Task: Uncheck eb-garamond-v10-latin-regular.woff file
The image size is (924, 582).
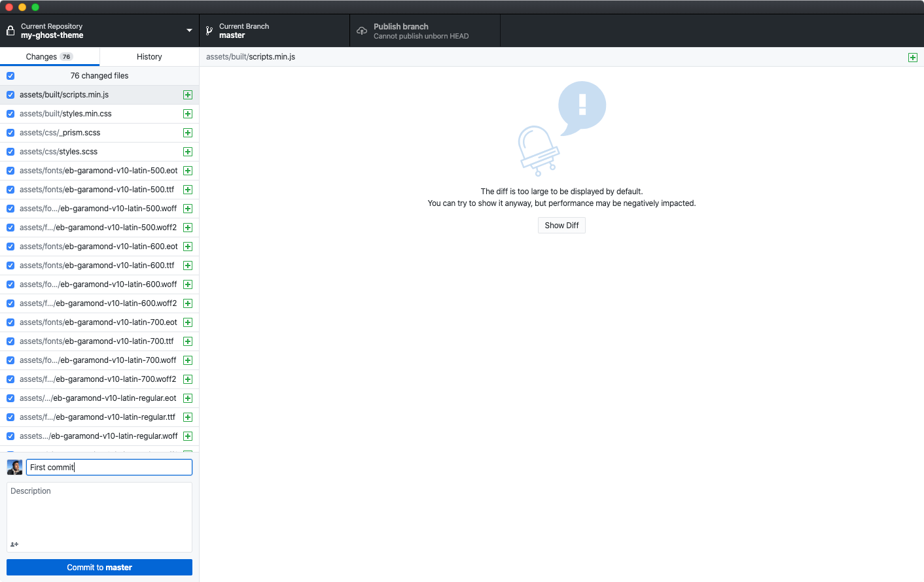Action: pyautogui.click(x=10, y=436)
